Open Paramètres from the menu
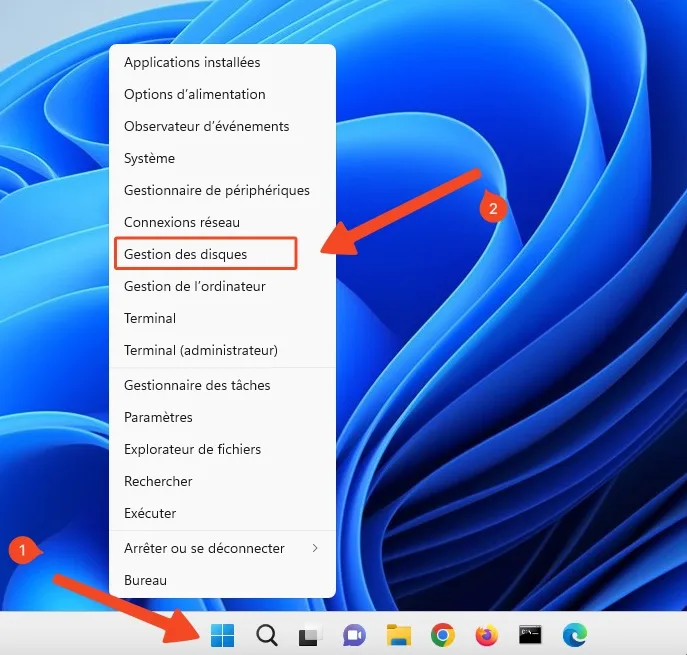 coord(223,417)
